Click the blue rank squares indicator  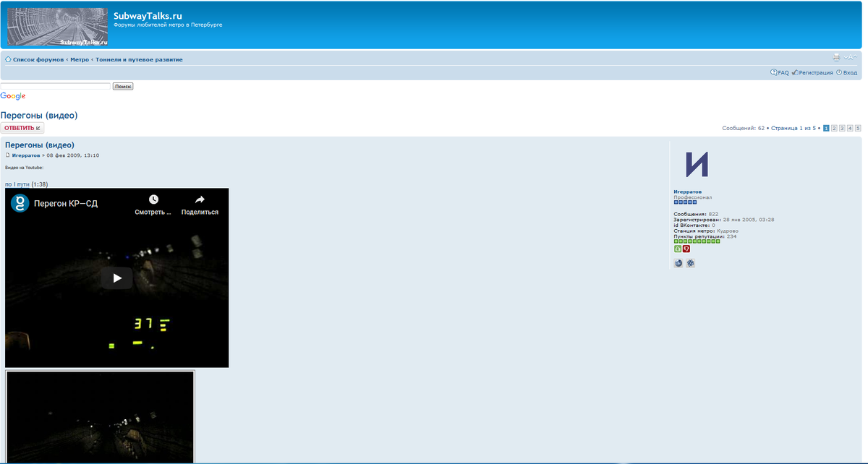686,202
